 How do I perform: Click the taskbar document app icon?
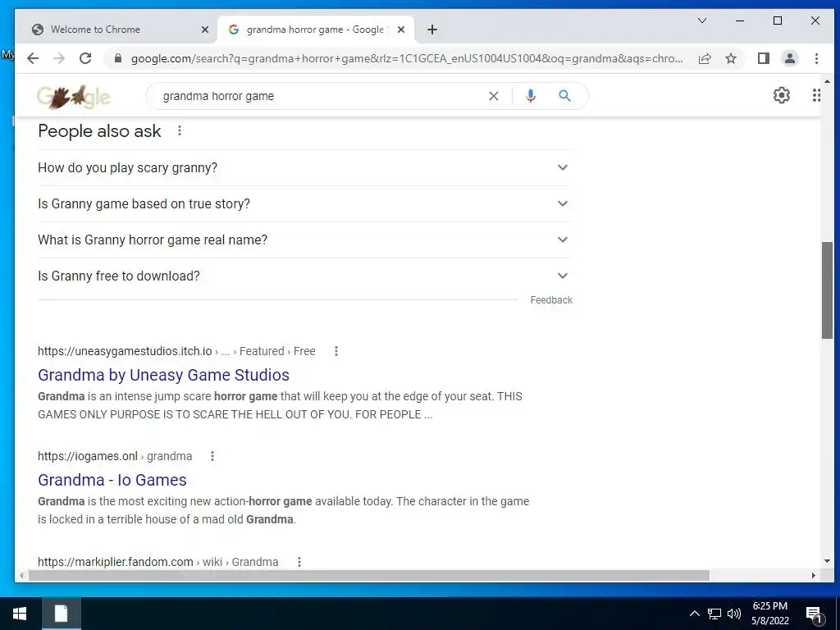[61, 614]
